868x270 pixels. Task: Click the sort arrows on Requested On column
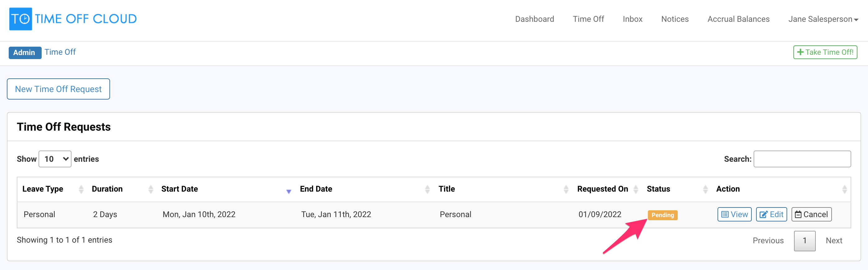(636, 189)
